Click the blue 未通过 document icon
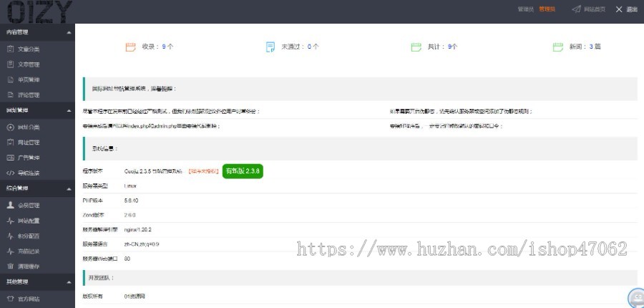Image resolution: width=644 pixels, height=308 pixels. point(270,47)
